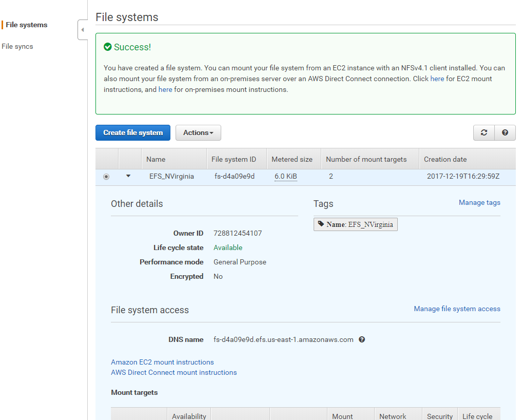Click the Create file system button
Image resolution: width=522 pixels, height=420 pixels.
pos(133,132)
